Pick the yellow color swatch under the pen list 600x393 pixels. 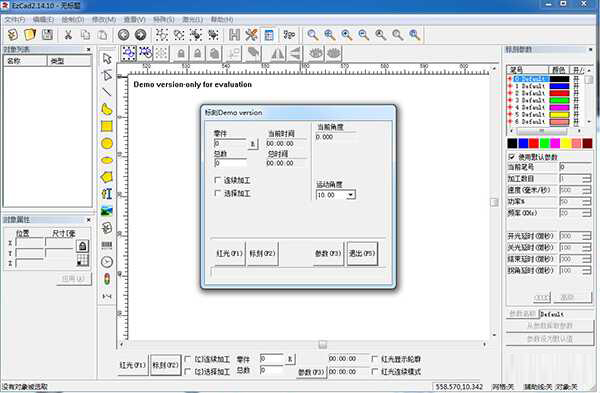tap(566, 144)
